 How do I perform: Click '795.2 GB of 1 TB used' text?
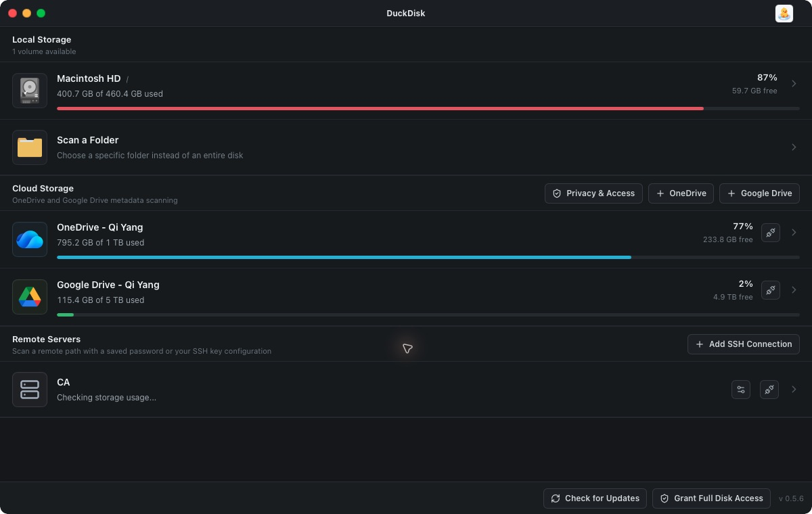click(x=101, y=243)
